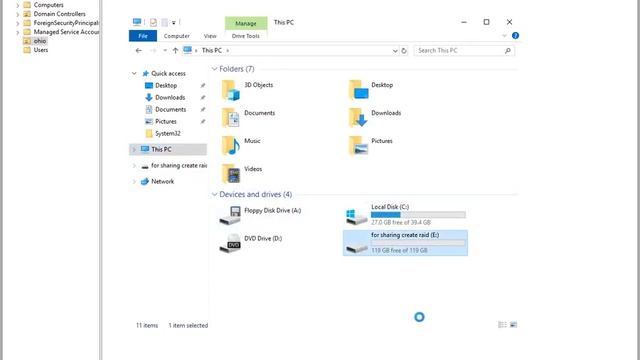Viewport: 640px width, 360px height.
Task: Open the Videos folder icon
Action: coord(231,173)
